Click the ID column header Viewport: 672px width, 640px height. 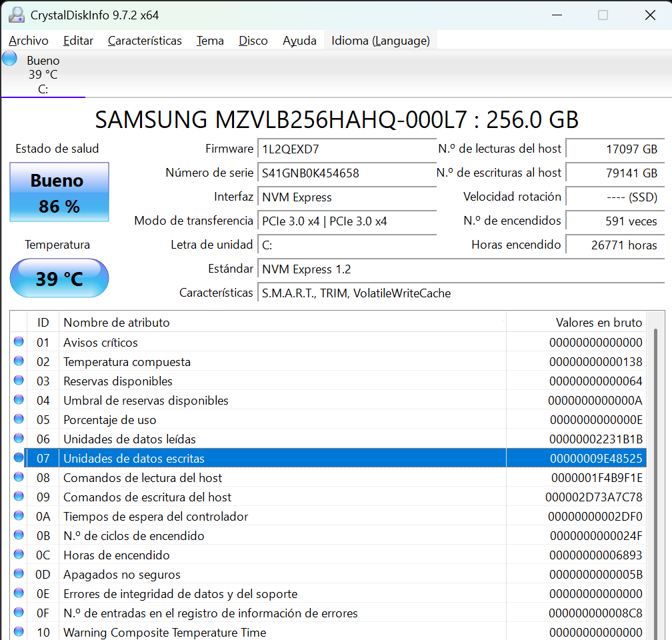(x=43, y=323)
